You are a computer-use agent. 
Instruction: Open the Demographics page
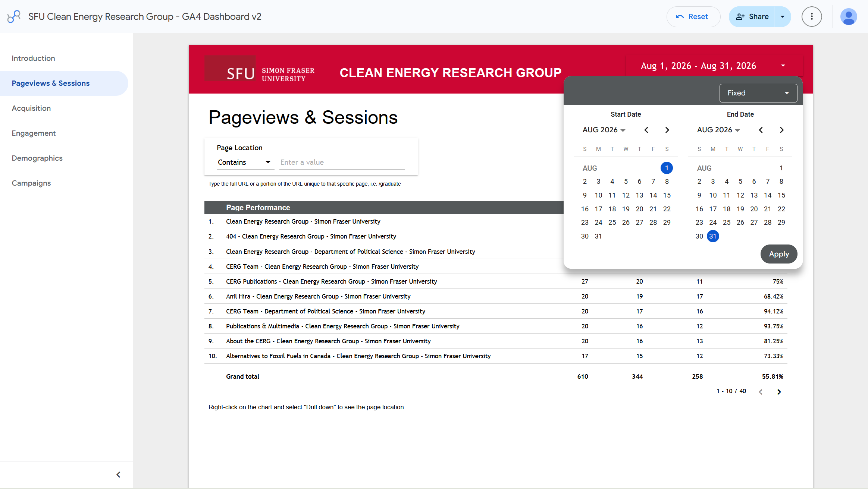[x=37, y=158]
